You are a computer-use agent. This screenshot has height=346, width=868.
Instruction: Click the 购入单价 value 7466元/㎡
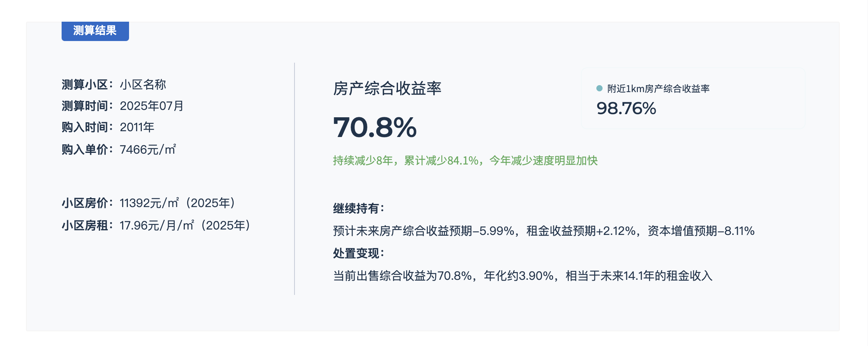coord(148,149)
